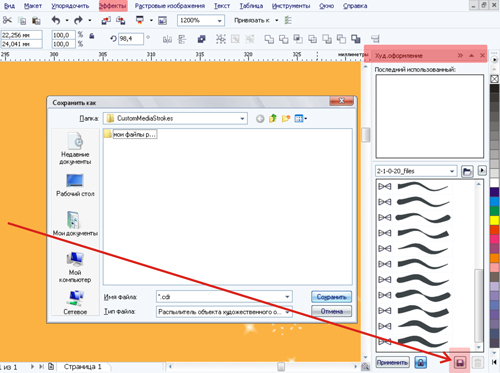Expand the zoom level 1200% dropdown
Screen dimensions: 500x373
219,21
